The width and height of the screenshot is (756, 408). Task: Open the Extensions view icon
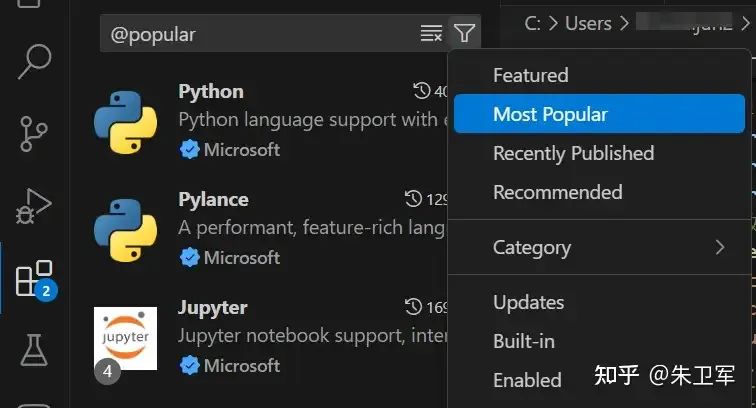35,280
